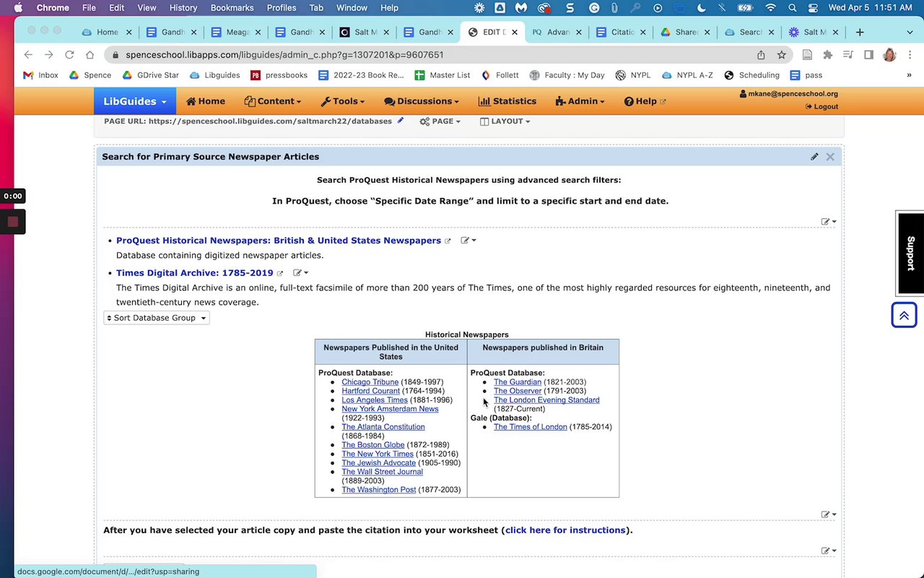Open the Chicago Tribune link
Viewport: 924px width, 578px height.
(x=370, y=382)
